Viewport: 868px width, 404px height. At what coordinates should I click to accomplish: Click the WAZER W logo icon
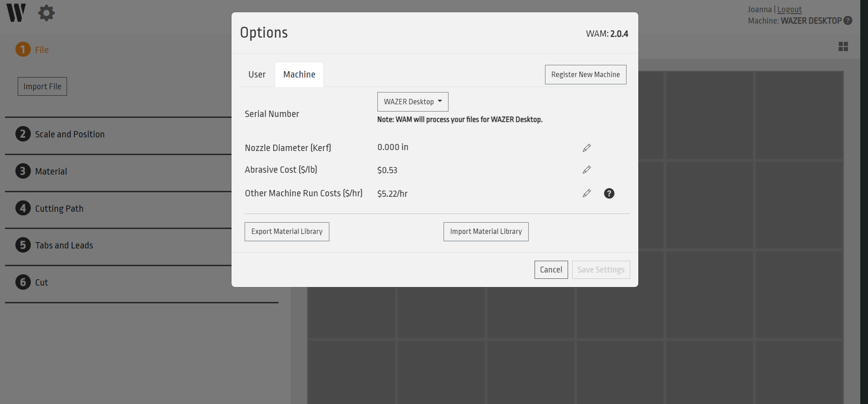click(16, 13)
